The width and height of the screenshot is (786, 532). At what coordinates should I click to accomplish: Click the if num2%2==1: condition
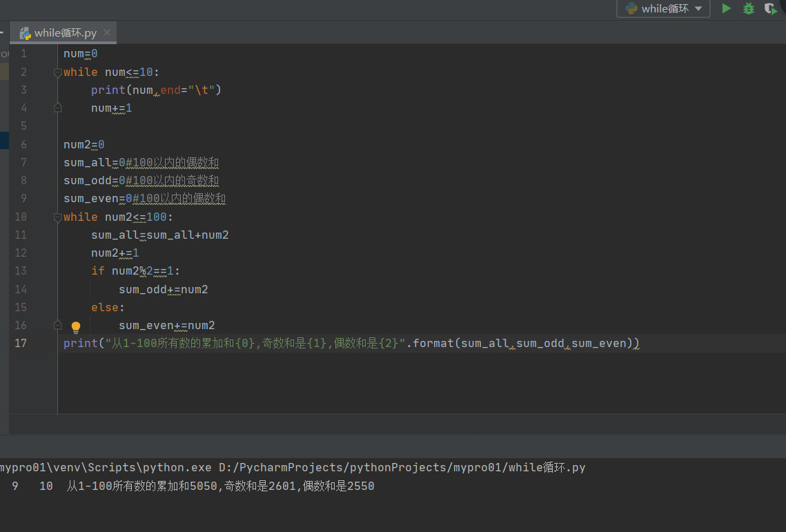point(135,271)
